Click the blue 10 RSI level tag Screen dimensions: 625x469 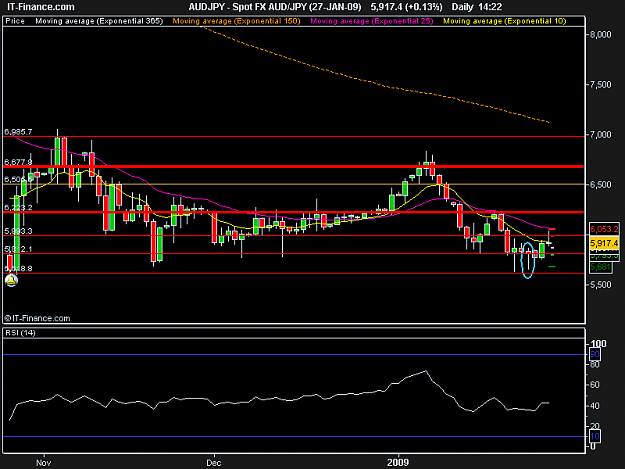[x=595, y=436]
